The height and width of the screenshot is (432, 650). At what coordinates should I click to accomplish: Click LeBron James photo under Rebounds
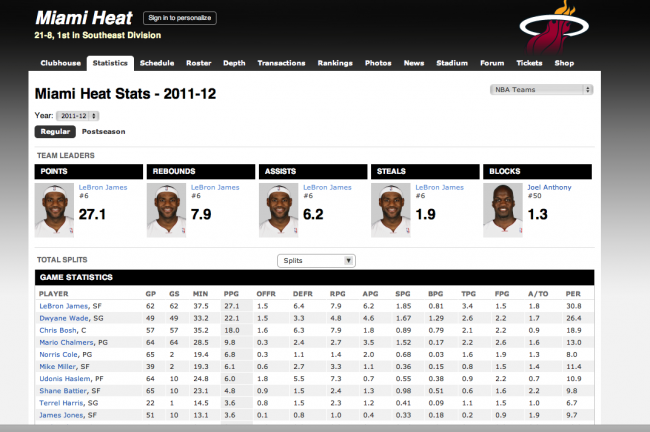(167, 210)
